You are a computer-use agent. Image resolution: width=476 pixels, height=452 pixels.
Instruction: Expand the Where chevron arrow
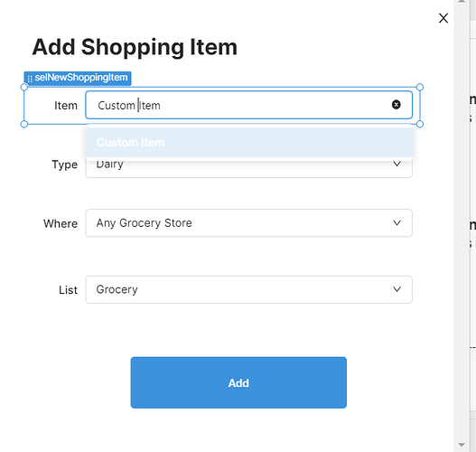[x=397, y=223]
